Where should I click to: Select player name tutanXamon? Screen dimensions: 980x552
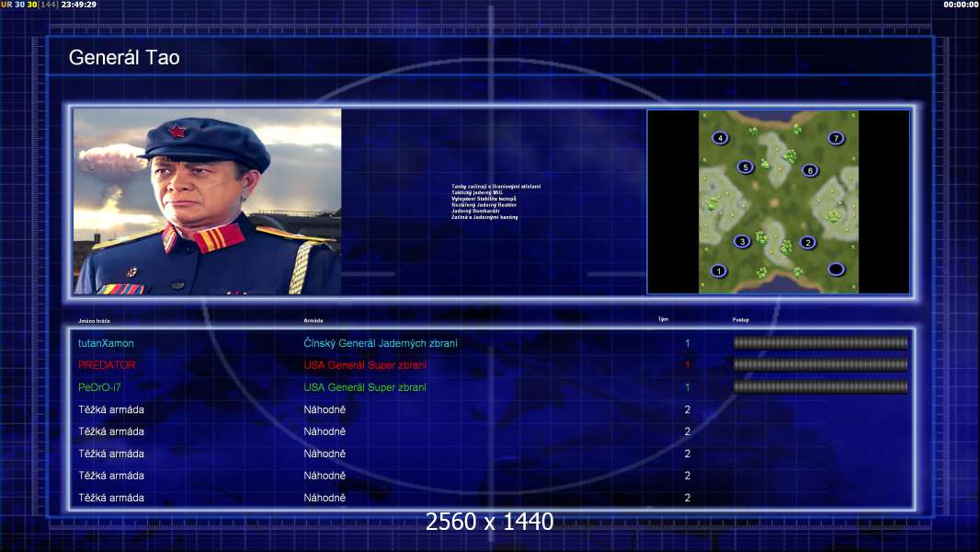(106, 343)
